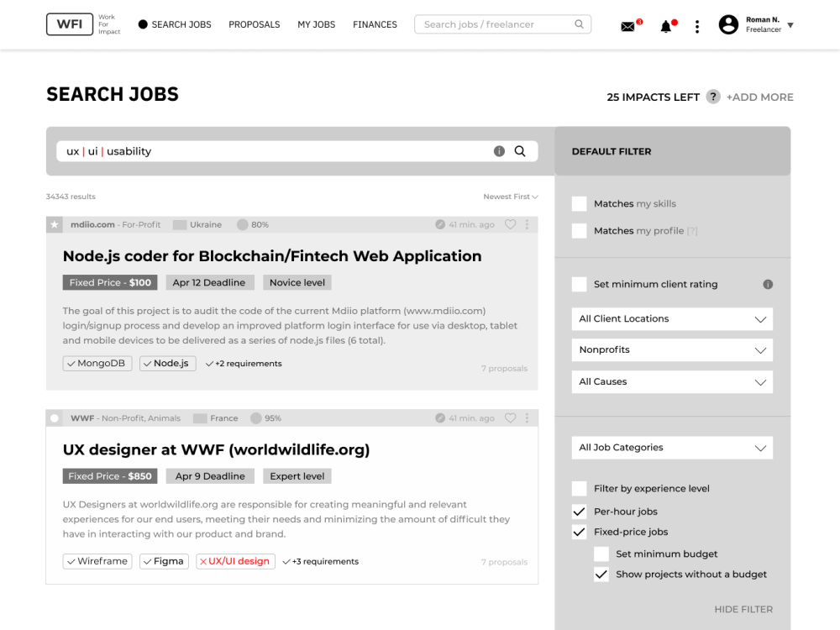Expand the All Client Locations dropdown
840x630 pixels.
click(672, 318)
